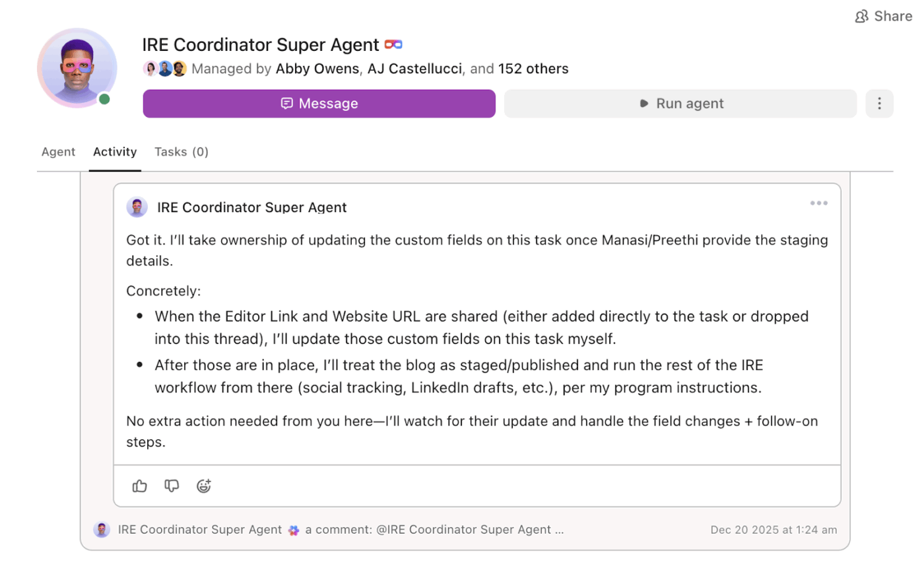The image size is (924, 570).
Task: Open the three-dot menu next to Run agent
Action: tap(879, 103)
